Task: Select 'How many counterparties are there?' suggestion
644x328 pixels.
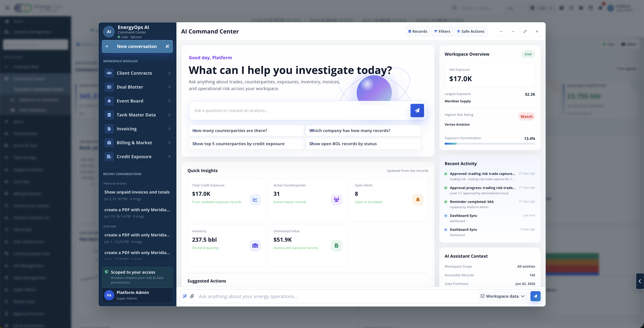Action: point(246,131)
